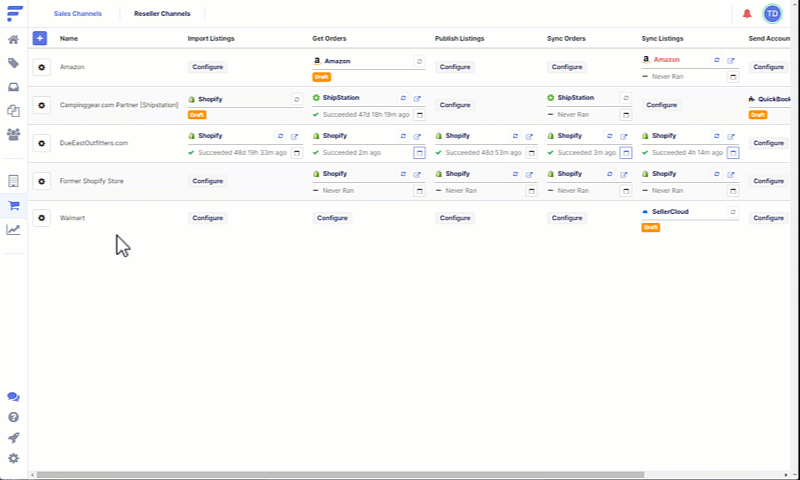Open the calendar icon on Campinggear Get Orders
Screen dimensions: 800x480
coord(419,115)
